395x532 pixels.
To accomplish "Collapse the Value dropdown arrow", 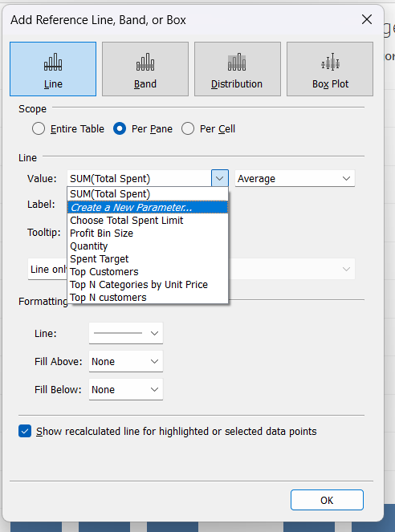I will point(219,178).
